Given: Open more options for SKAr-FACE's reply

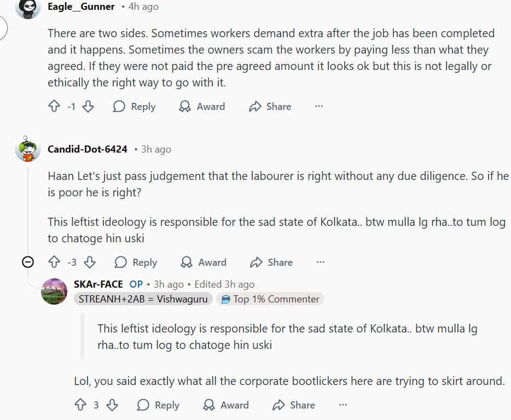Looking at the screenshot, I should [343, 405].
